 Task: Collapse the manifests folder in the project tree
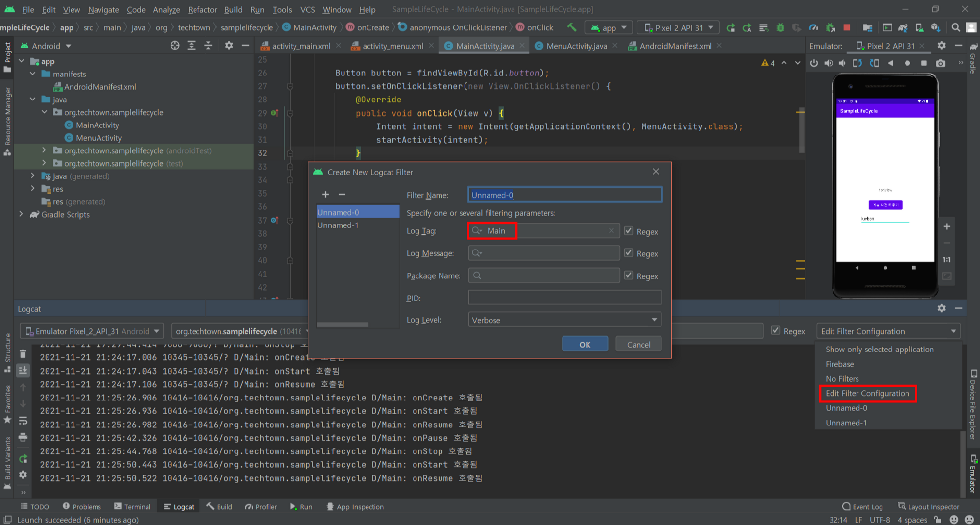pos(33,74)
